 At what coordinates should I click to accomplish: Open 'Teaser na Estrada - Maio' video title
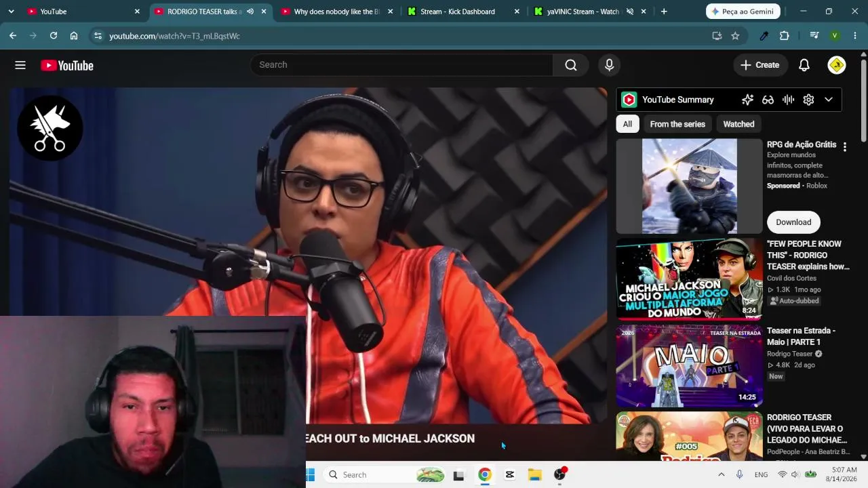[801, 336]
